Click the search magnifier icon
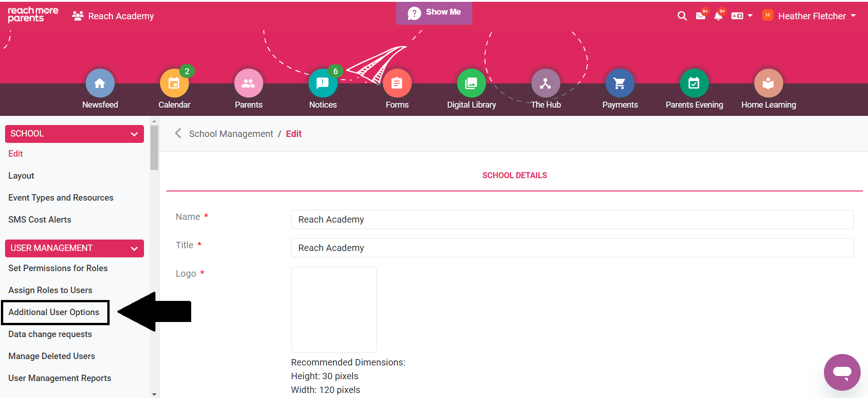 pos(682,16)
